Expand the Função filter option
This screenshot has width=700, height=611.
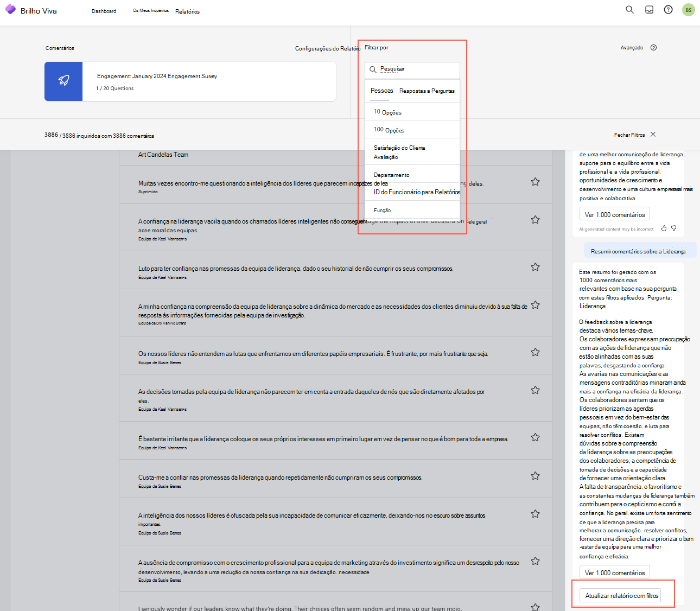click(x=412, y=210)
